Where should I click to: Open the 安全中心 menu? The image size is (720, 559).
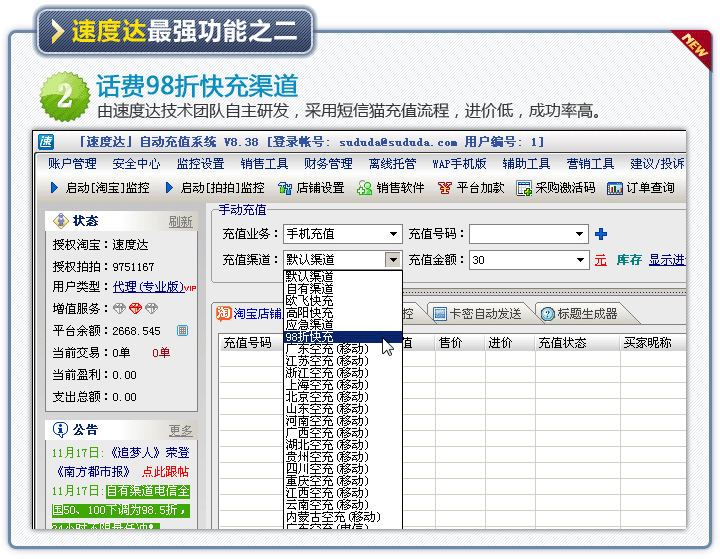point(136,164)
